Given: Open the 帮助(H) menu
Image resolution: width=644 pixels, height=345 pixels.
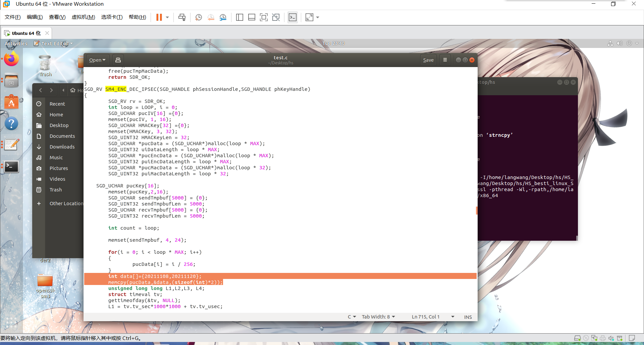Looking at the screenshot, I should (x=138, y=17).
